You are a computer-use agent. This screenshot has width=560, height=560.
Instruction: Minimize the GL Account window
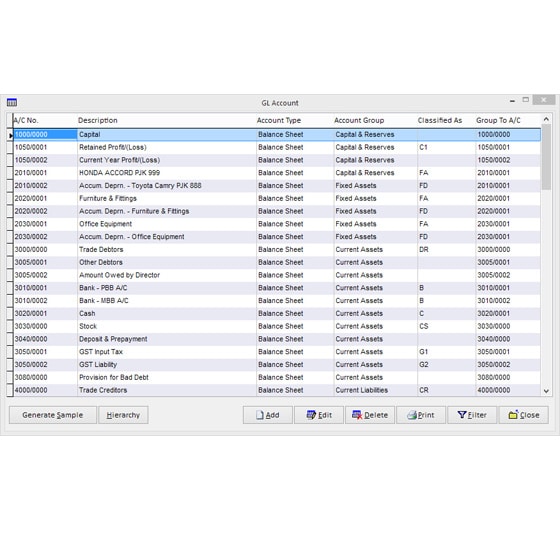[512, 101]
